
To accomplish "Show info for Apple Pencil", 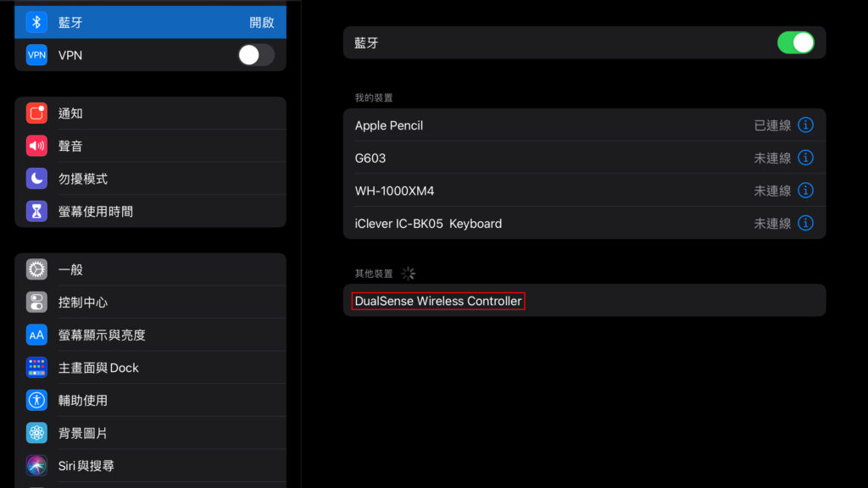I will [x=805, y=125].
